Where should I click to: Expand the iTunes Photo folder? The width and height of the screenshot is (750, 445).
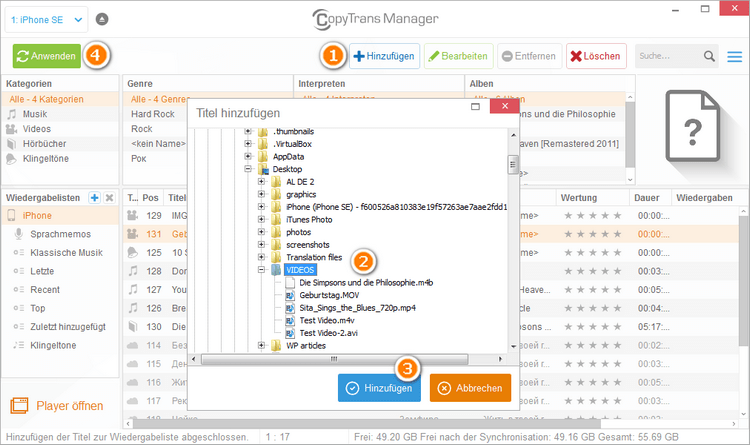[261, 219]
